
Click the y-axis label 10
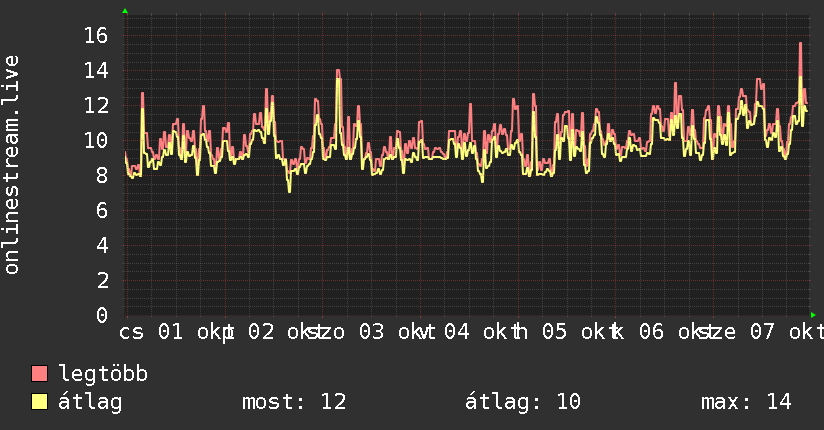(96, 140)
